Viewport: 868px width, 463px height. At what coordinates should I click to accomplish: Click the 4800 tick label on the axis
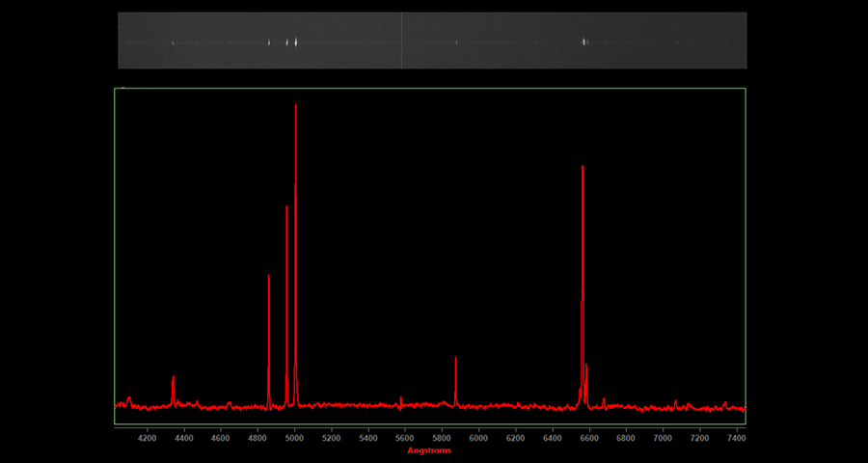(x=258, y=437)
